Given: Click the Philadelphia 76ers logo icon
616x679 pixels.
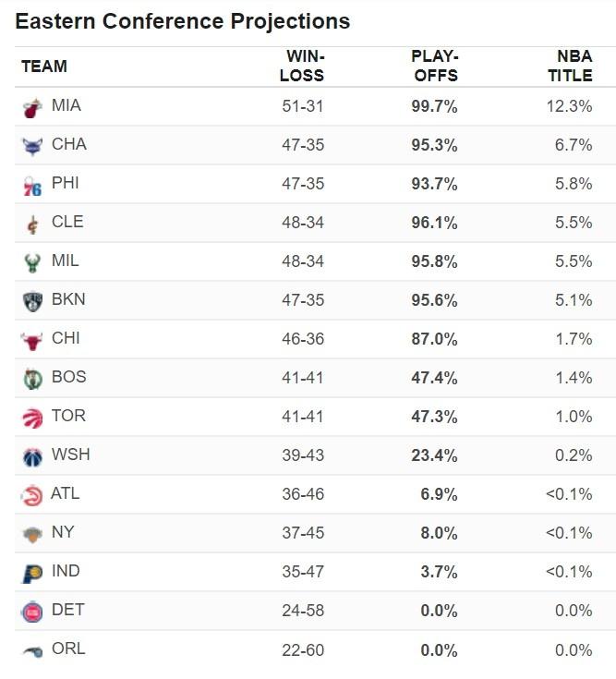Looking at the screenshot, I should (x=32, y=185).
